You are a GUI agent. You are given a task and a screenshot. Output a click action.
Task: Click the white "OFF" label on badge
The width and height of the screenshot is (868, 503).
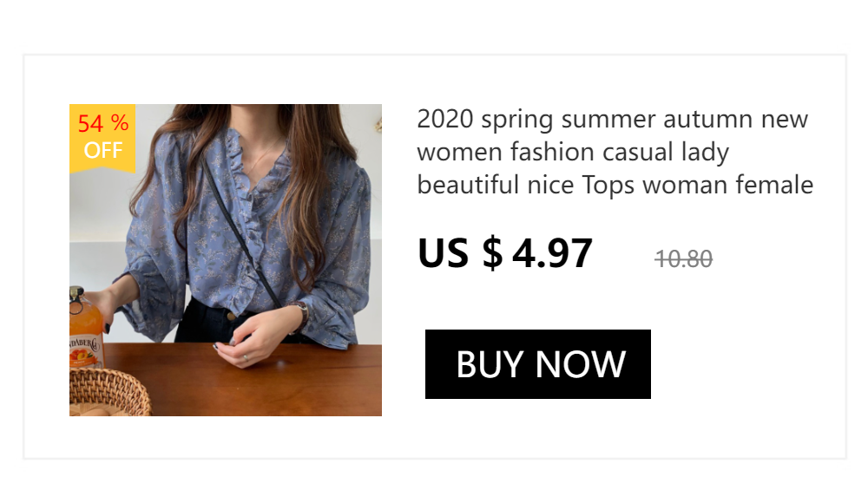102,151
